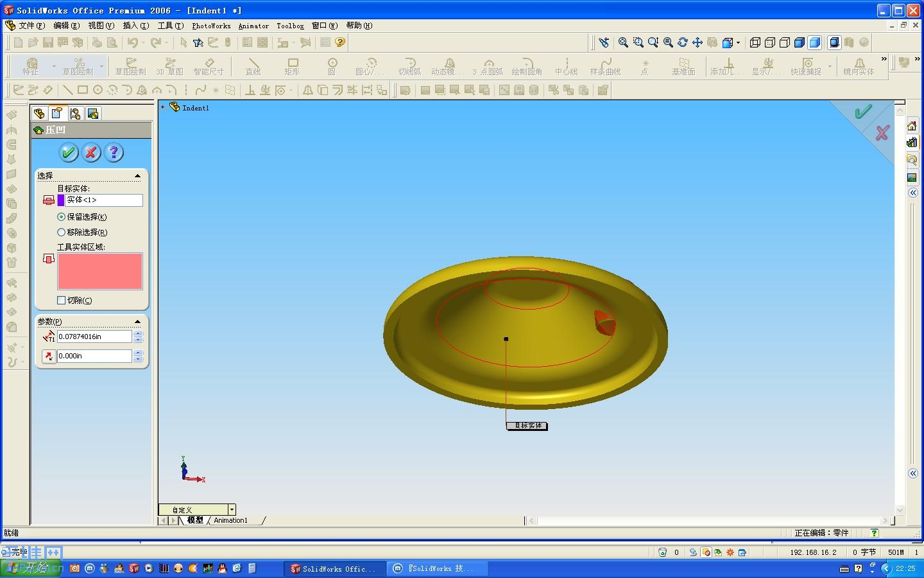Viewport: 924px width, 578px height.
Task: Open the 插入(I) menu
Action: 135,26
